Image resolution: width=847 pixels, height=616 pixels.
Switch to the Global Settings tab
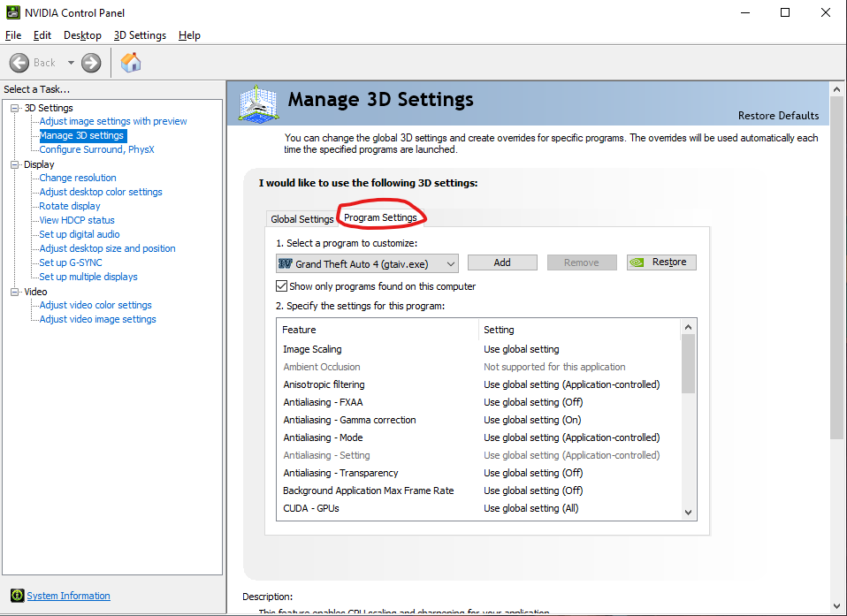[302, 219]
